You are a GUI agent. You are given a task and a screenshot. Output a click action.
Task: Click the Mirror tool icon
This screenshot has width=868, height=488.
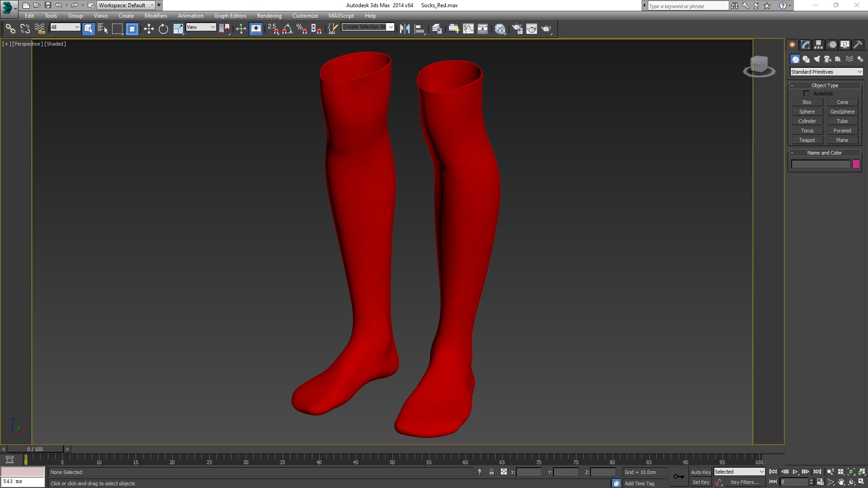tap(405, 29)
